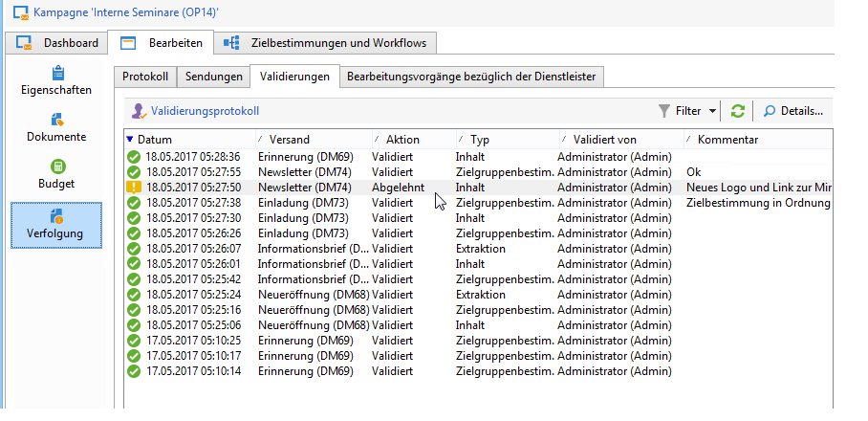Viewport: 868px width, 421px height.
Task: Open the Filter dropdown arrow
Action: pyautogui.click(x=713, y=111)
